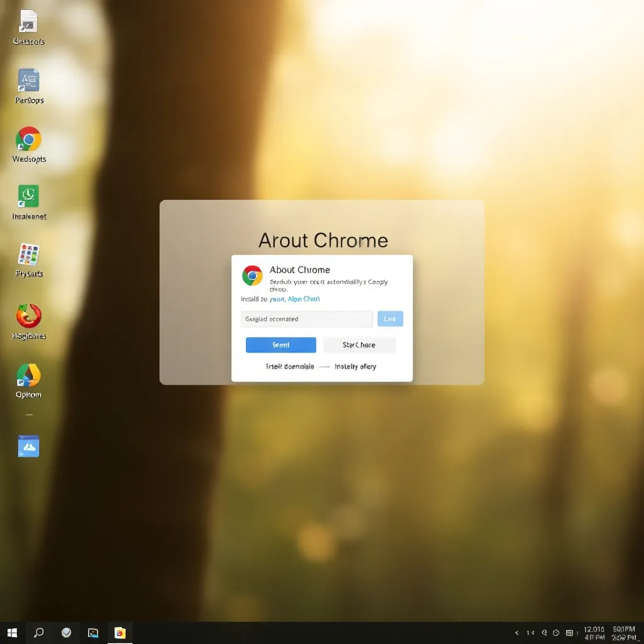Open the snipping tool icon on the taskbar
This screenshot has width=644, height=644.
93,632
